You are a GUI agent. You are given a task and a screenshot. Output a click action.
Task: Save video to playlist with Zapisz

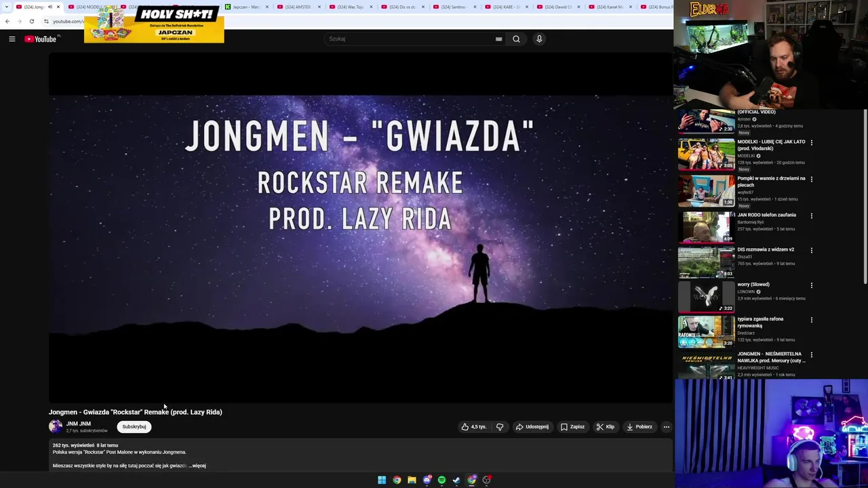573,427
